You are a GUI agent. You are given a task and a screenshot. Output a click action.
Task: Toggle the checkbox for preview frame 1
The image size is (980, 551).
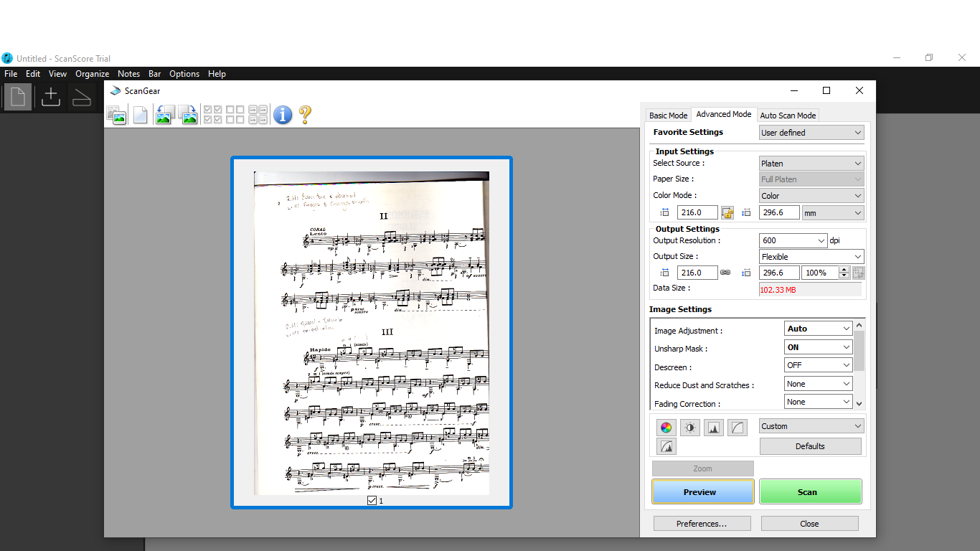pyautogui.click(x=372, y=500)
